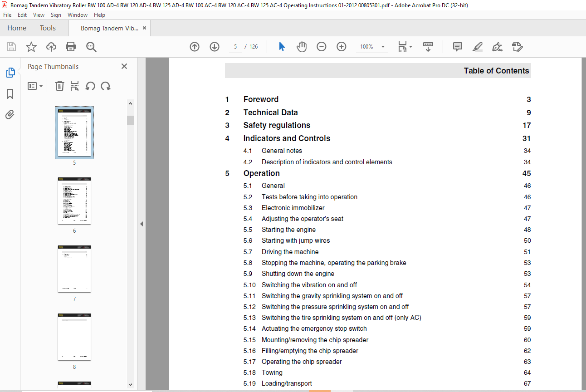Image resolution: width=586 pixels, height=392 pixels.
Task: Click 'Operating the chip spreader' line
Action: tap(302, 362)
